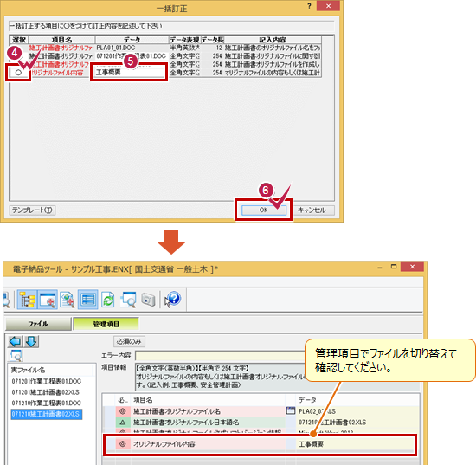
Task: Select the オリジナルファイル内容 row in grid
Action: point(260,444)
